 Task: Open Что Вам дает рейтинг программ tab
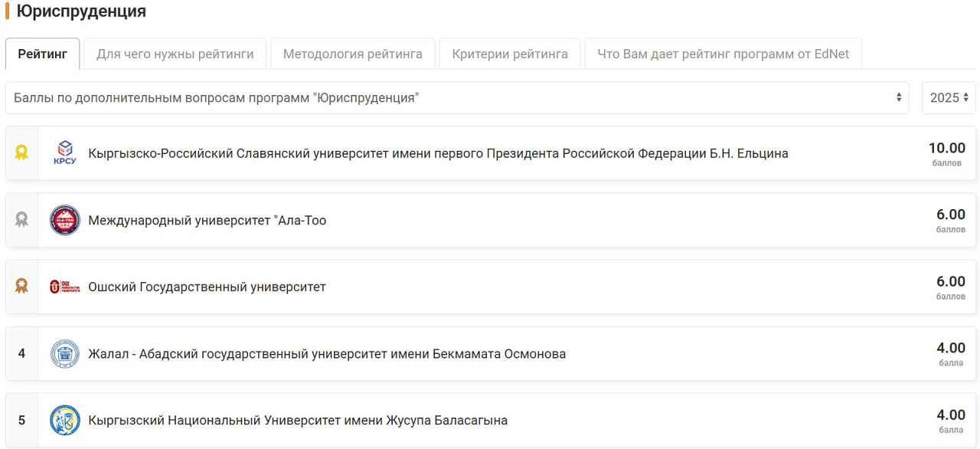click(723, 54)
